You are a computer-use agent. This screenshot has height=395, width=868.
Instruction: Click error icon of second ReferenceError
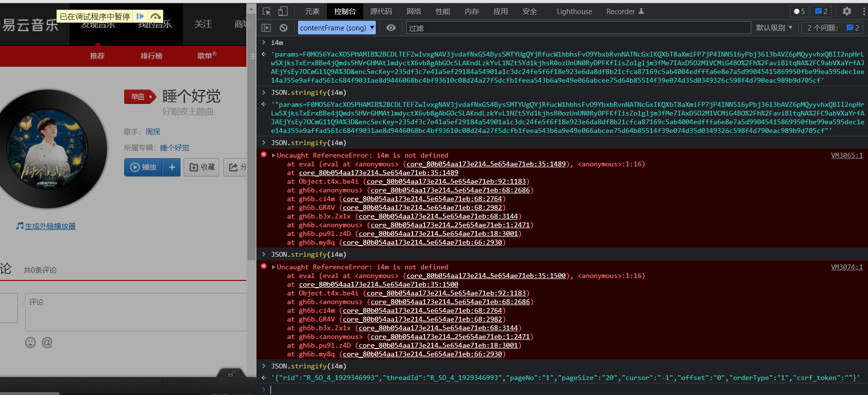click(264, 266)
